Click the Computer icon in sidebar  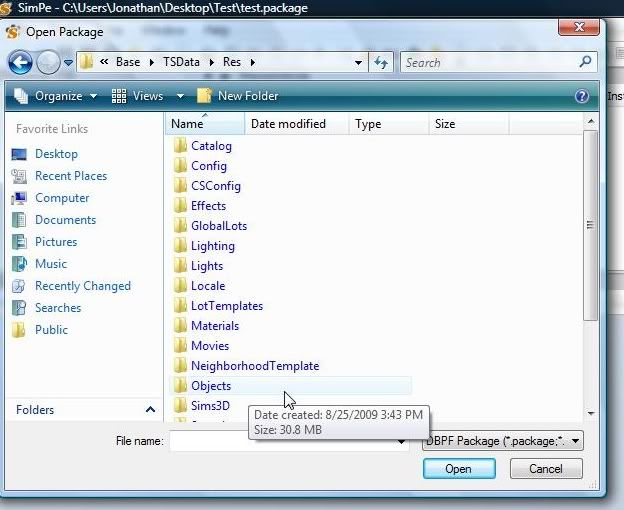pos(19,198)
